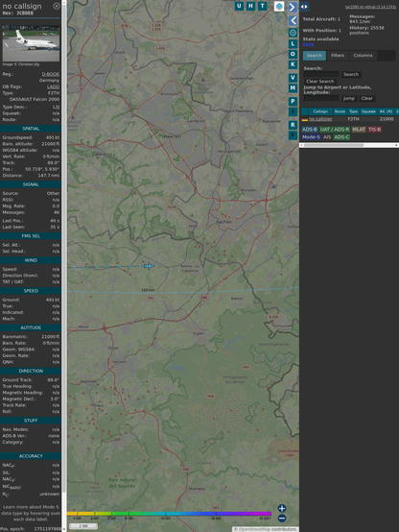Open the stats available 'here' link

pos(308,44)
